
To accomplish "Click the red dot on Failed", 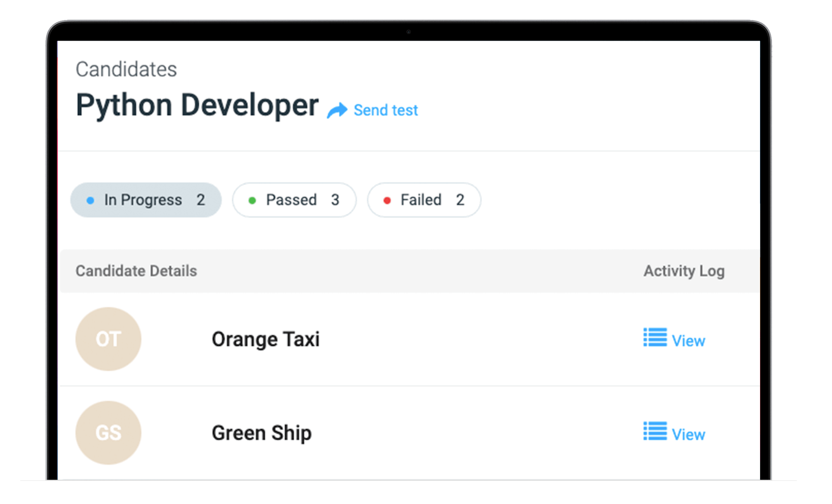I will 387,200.
